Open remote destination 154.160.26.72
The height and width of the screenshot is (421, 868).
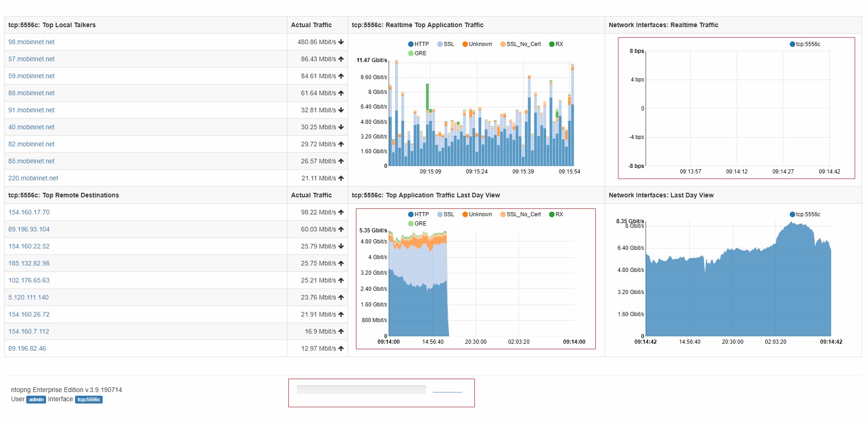[29, 314]
